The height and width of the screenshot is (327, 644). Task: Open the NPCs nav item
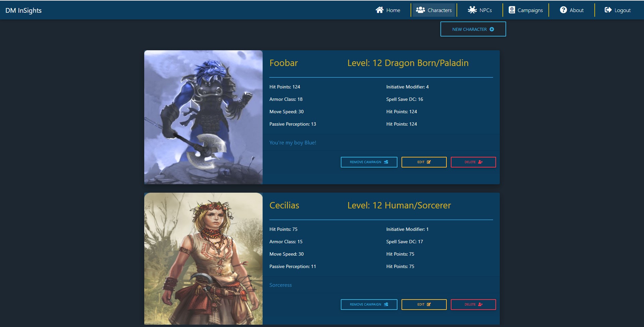point(480,10)
